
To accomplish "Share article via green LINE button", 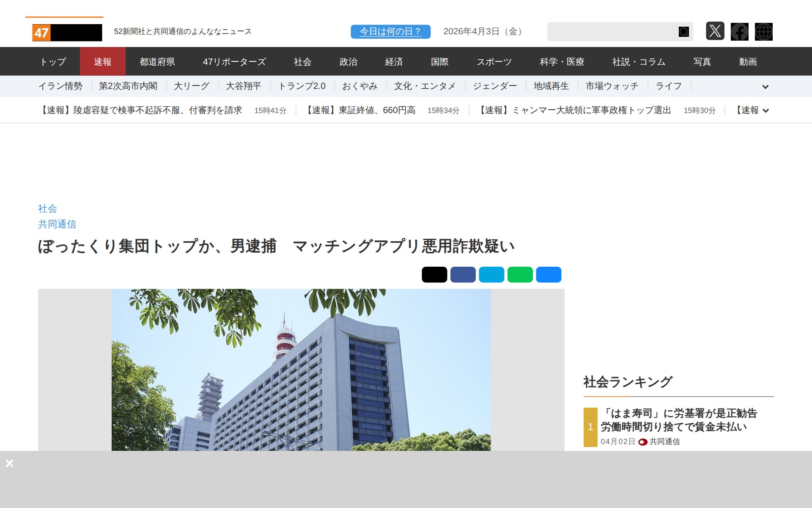I will pyautogui.click(x=520, y=275).
